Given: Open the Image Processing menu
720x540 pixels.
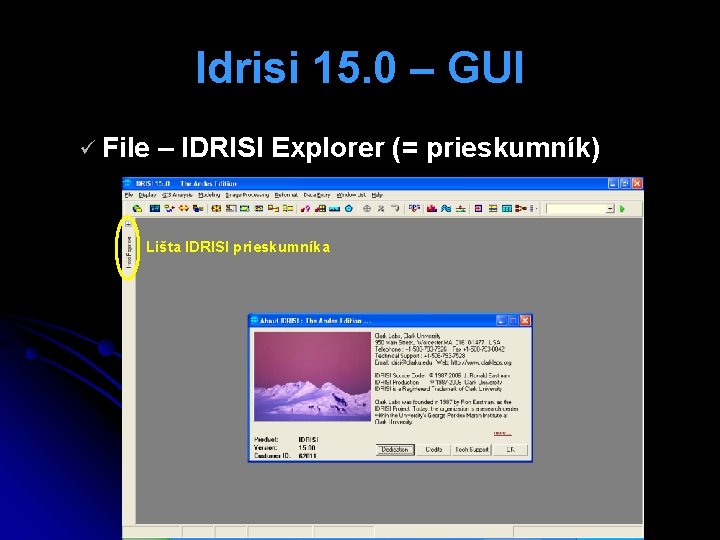Looking at the screenshot, I should (x=247, y=195).
